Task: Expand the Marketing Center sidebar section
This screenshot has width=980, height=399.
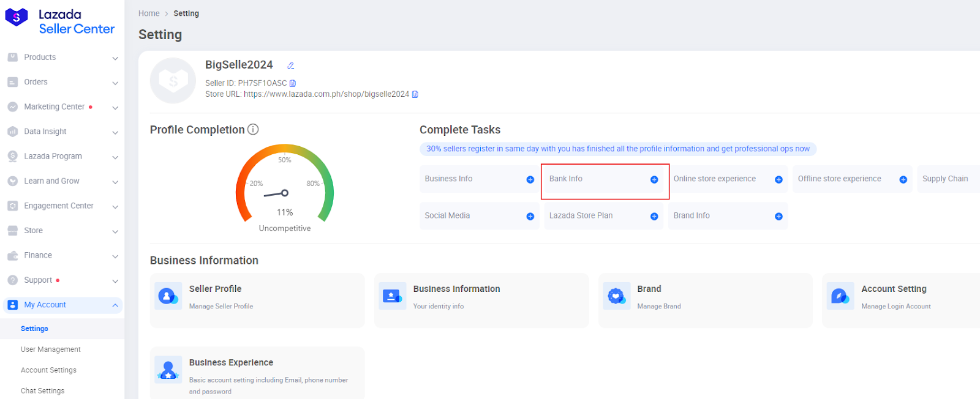Action: point(115,108)
